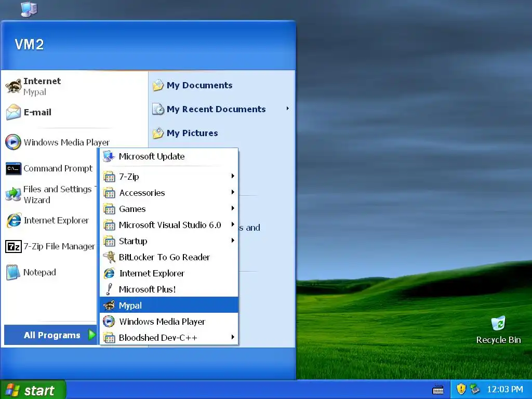Open the Mypal raccoon icon under Internet
This screenshot has height=399, width=532.
pos(13,86)
